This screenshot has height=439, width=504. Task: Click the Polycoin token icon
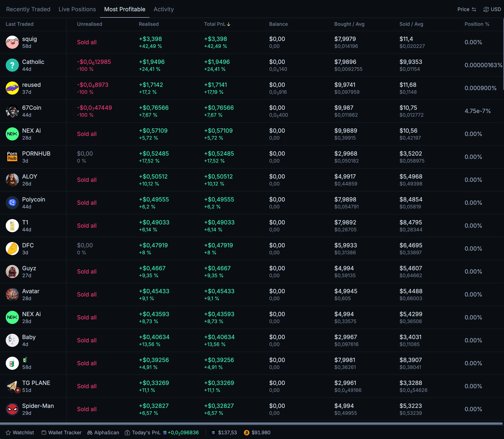tap(12, 203)
